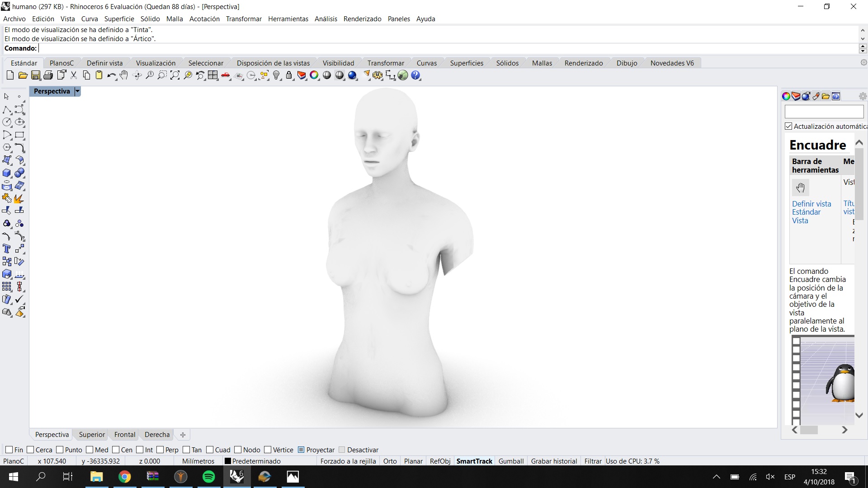Click the Save file icon
868x488 pixels.
tap(35, 75)
